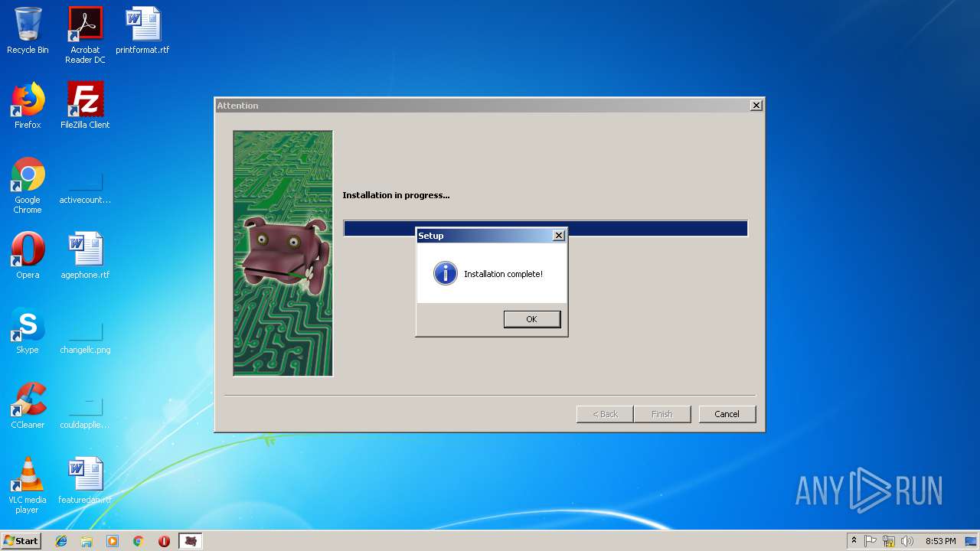Click Cancel in the Attention installer window
Viewport: 980px width, 551px height.
coord(727,414)
